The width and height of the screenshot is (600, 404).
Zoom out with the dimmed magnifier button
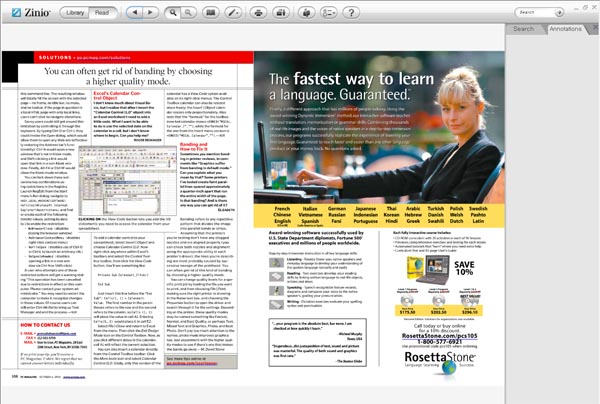point(188,13)
